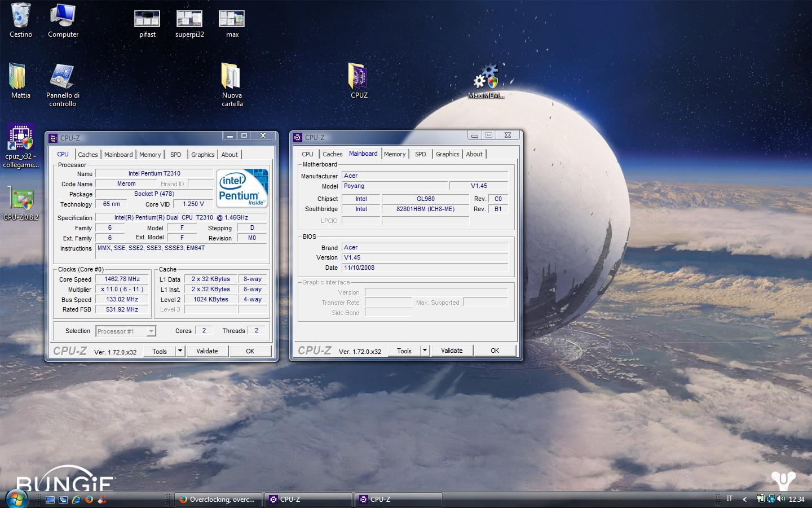Switch to Firefox Overclocking taskbar button
The image size is (812, 508).
pyautogui.click(x=218, y=500)
